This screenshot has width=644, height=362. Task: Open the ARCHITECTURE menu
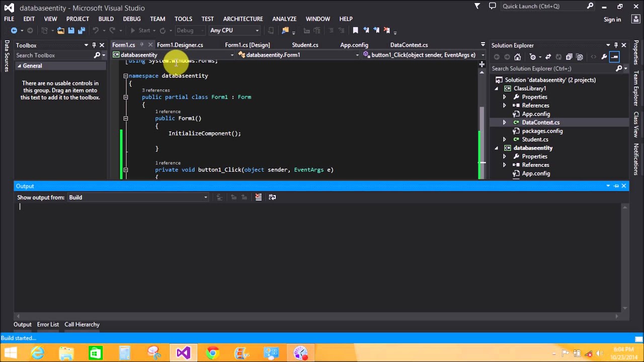(243, 19)
